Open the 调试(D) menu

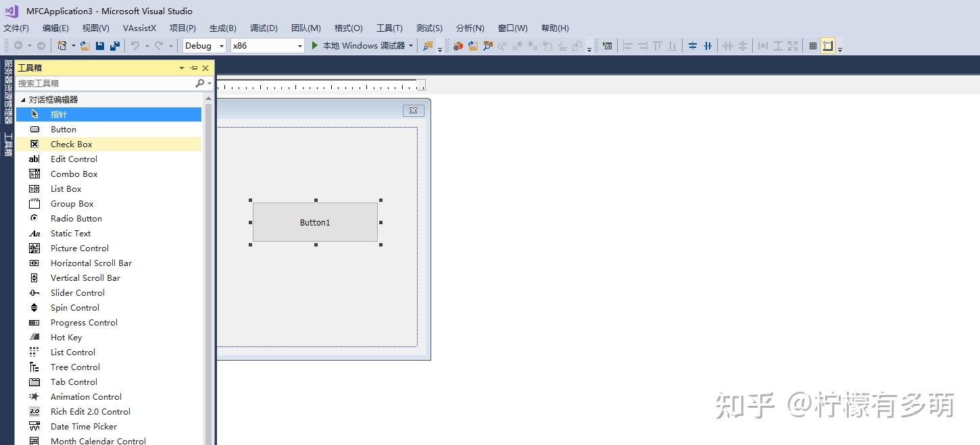click(x=264, y=28)
